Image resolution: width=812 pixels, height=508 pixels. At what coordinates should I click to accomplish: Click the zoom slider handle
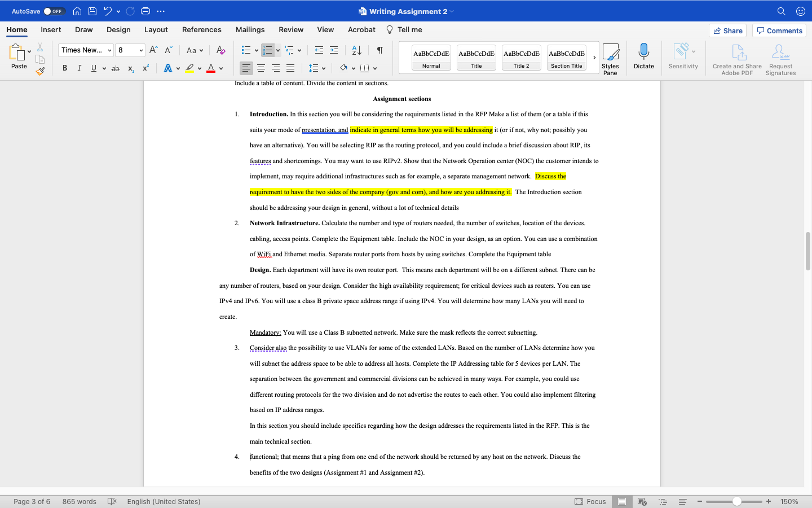click(736, 501)
